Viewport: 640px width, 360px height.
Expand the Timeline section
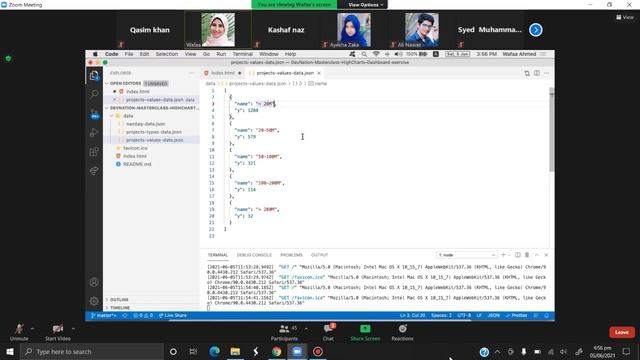coord(120,308)
